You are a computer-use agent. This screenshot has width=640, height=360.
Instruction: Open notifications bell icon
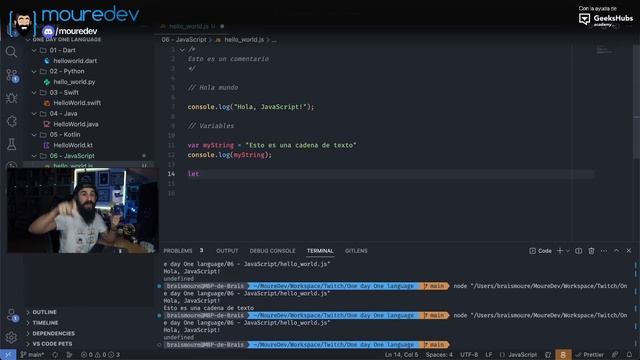629,355
